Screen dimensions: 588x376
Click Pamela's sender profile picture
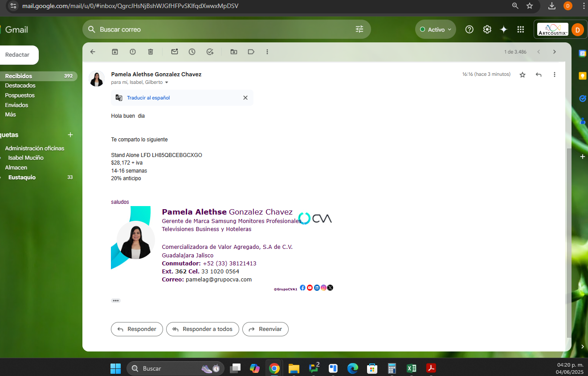click(x=97, y=79)
